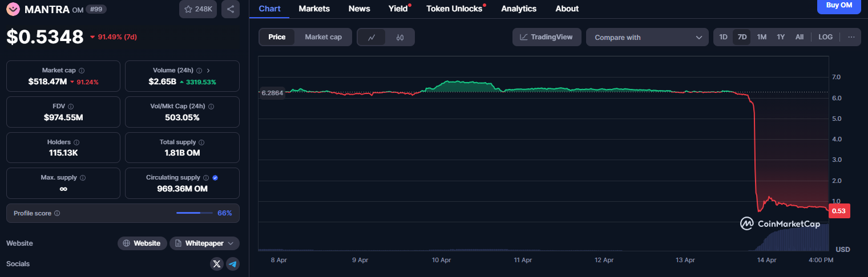The height and width of the screenshot is (277, 868).
Task: Open Vol/Mkt Cap (24h) info icon
Action: tap(211, 107)
